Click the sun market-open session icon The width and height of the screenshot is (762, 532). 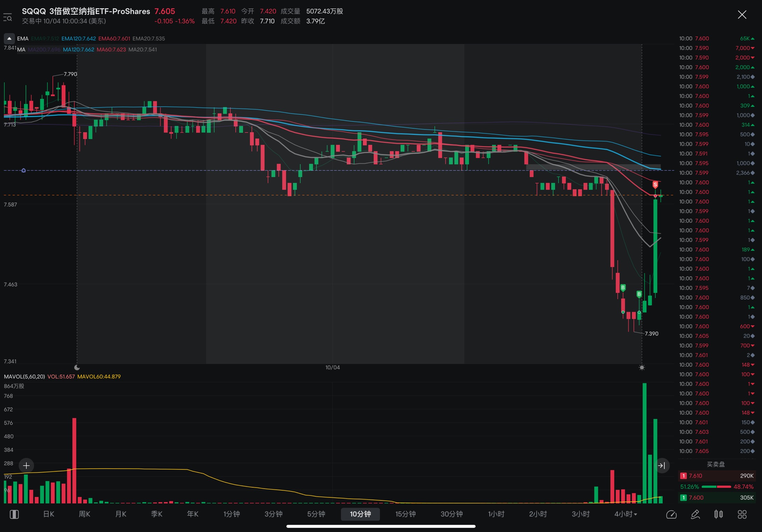click(642, 367)
